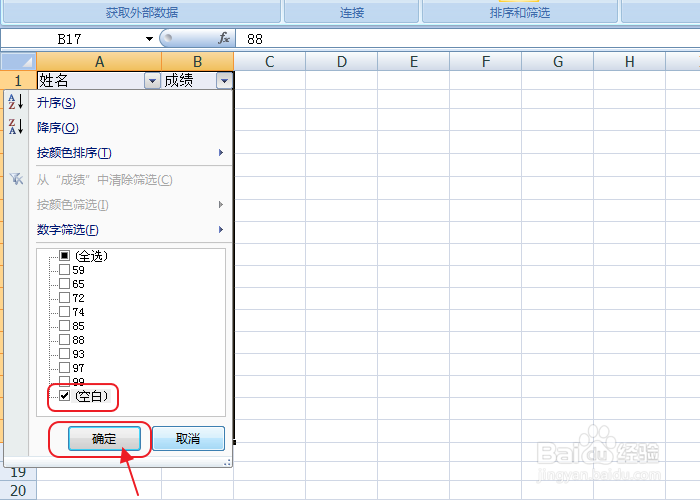Viewport: 700px width, 500px height.
Task: Select column F header
Action: point(486,62)
